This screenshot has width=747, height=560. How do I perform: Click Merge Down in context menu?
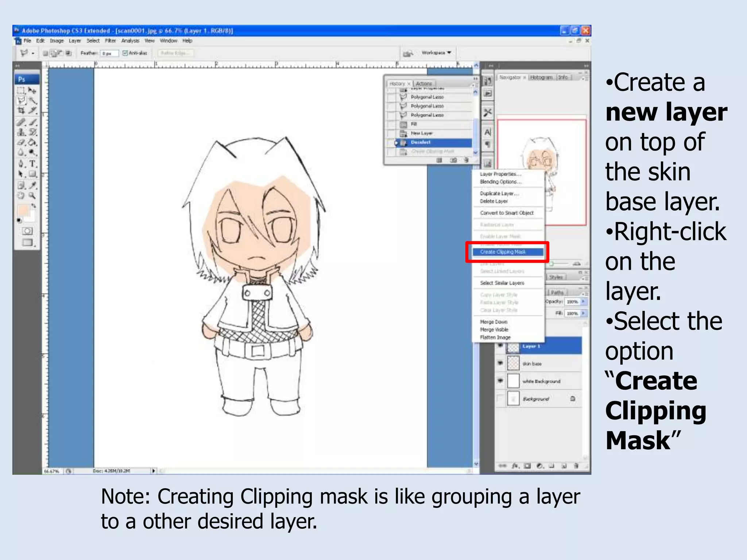[494, 322]
